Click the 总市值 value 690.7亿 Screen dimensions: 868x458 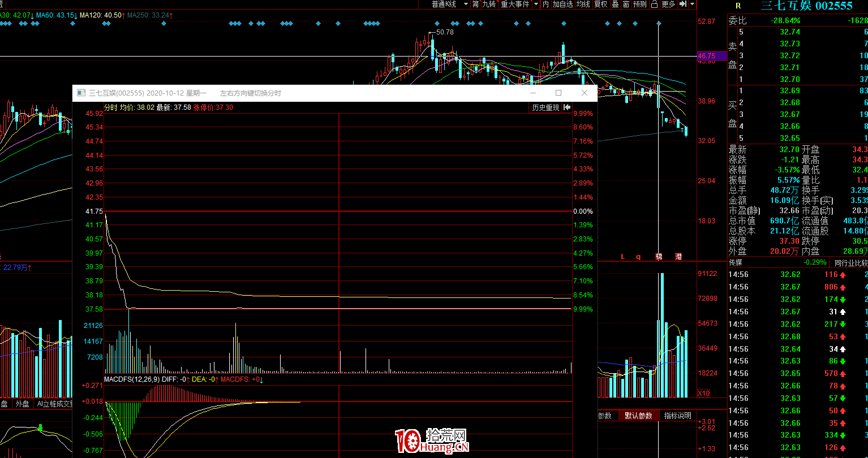click(x=785, y=221)
